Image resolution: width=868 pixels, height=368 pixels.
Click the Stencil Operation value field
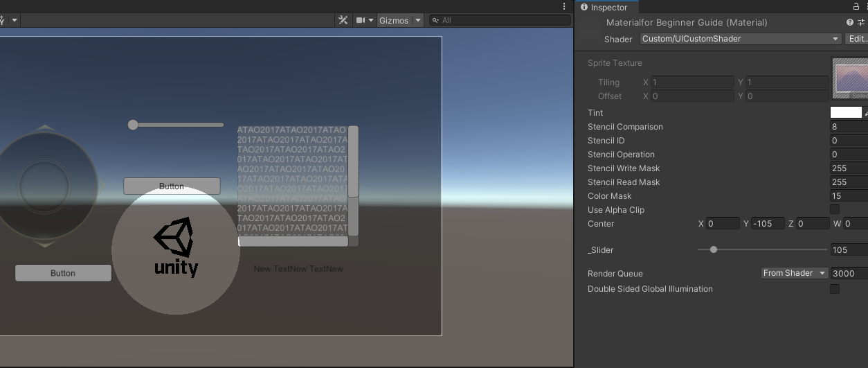pos(849,155)
